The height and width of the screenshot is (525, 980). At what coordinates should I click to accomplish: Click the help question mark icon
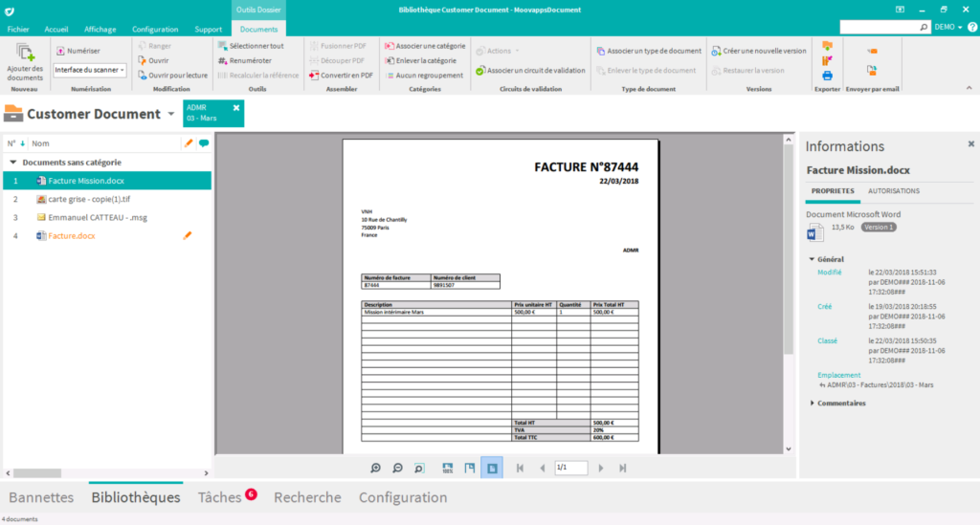click(x=972, y=27)
